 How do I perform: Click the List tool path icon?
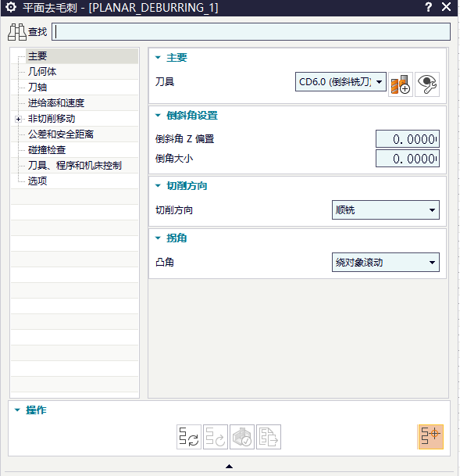click(x=269, y=437)
